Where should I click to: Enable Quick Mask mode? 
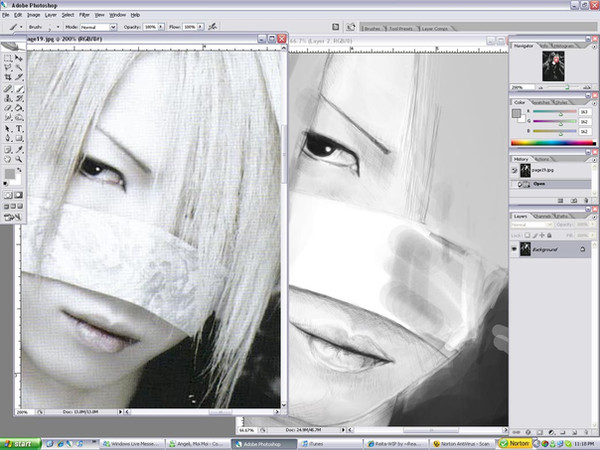(x=18, y=195)
